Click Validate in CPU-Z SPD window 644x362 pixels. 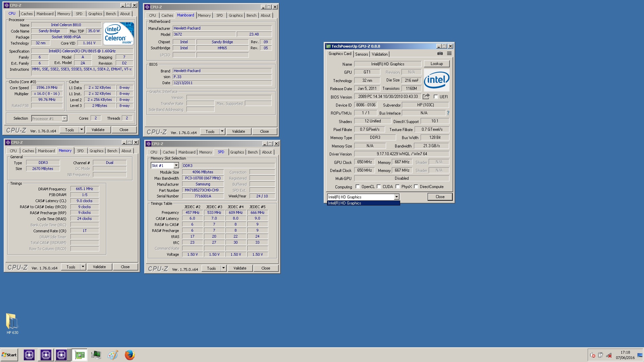pyautogui.click(x=240, y=268)
